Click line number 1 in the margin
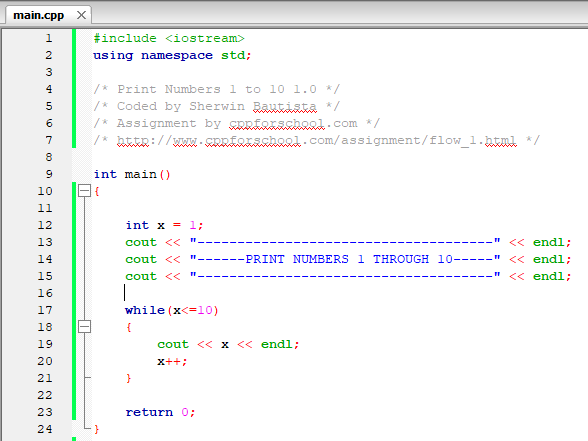 49,38
